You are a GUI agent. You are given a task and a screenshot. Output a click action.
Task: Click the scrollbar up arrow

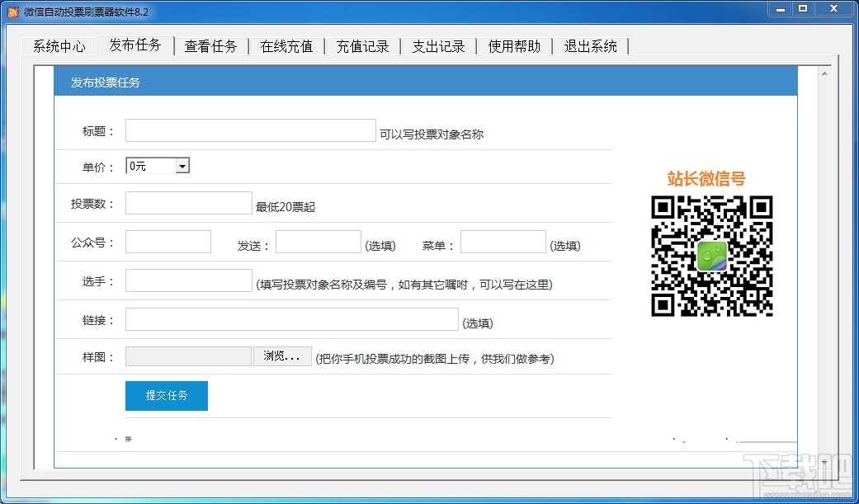click(824, 73)
